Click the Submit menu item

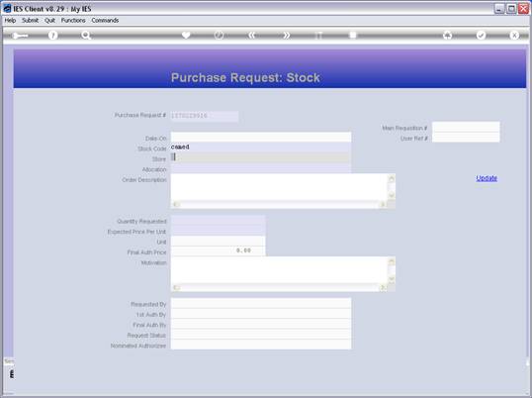(x=31, y=21)
